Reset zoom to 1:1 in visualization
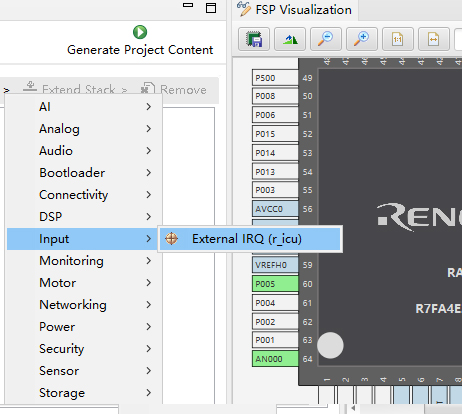The width and height of the screenshot is (462, 414). (398, 39)
